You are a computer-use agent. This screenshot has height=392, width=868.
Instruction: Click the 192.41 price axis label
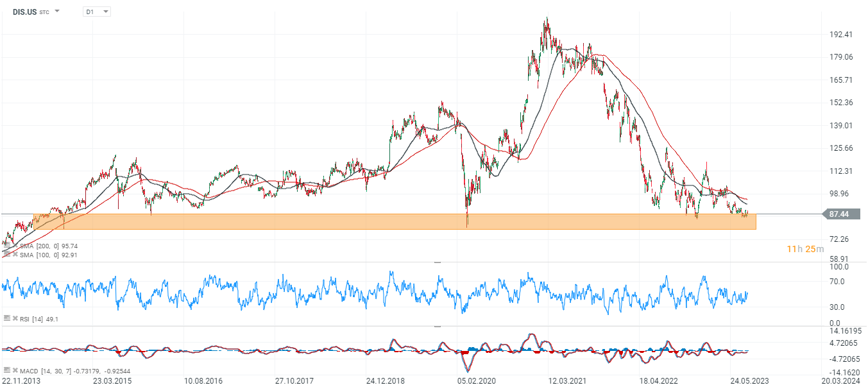pos(841,35)
